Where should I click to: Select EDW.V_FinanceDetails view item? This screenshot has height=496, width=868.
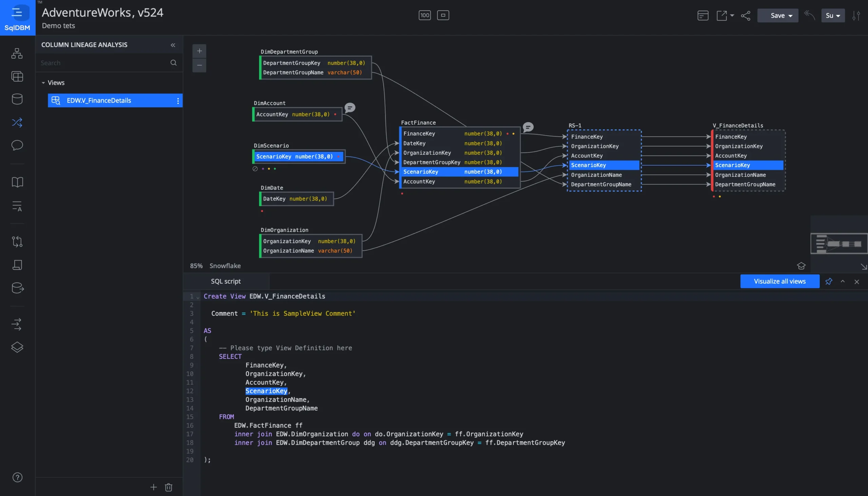click(99, 101)
